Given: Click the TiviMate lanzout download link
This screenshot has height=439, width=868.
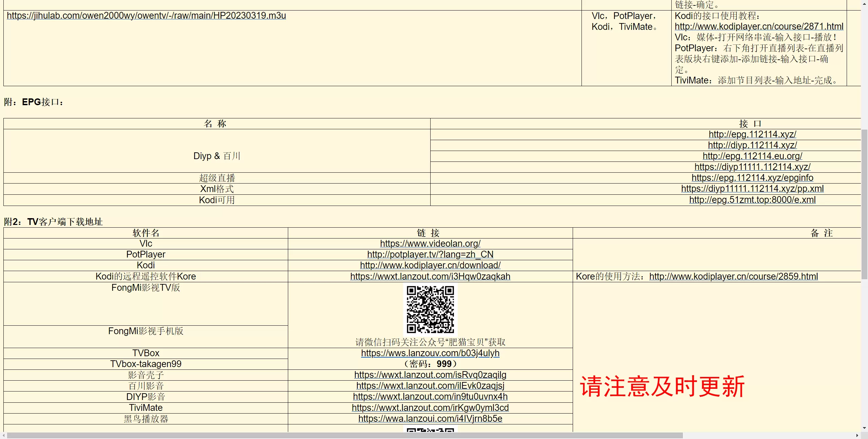Looking at the screenshot, I should 430,408.
